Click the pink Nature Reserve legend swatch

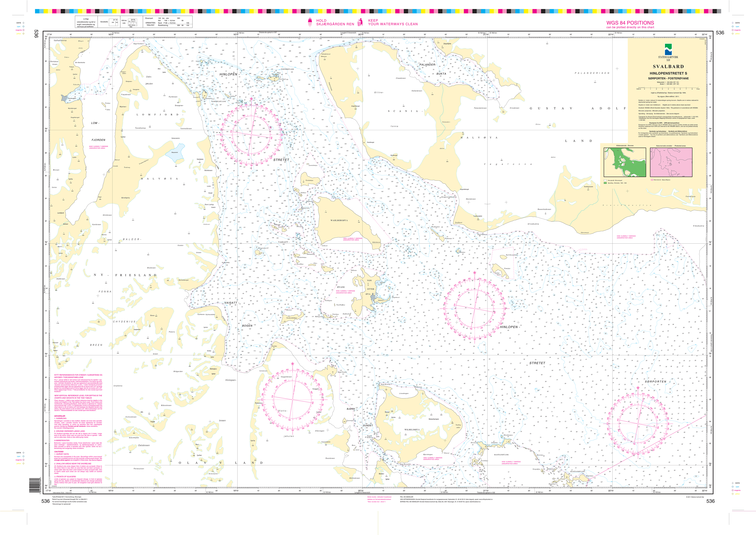(x=652, y=180)
